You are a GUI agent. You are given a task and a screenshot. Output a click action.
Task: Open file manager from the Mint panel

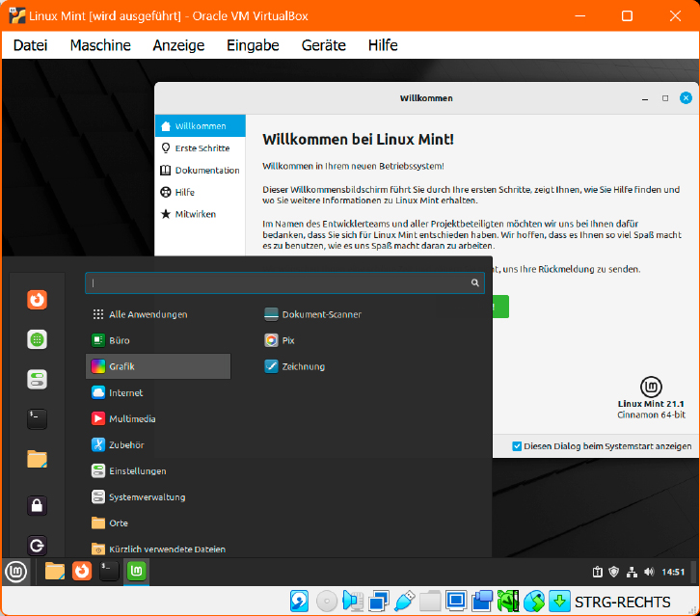tap(55, 572)
